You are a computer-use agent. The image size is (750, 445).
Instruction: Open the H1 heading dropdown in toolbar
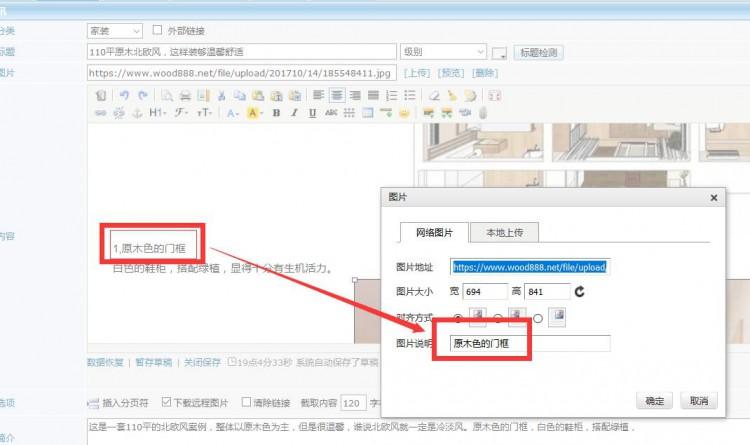tap(157, 114)
